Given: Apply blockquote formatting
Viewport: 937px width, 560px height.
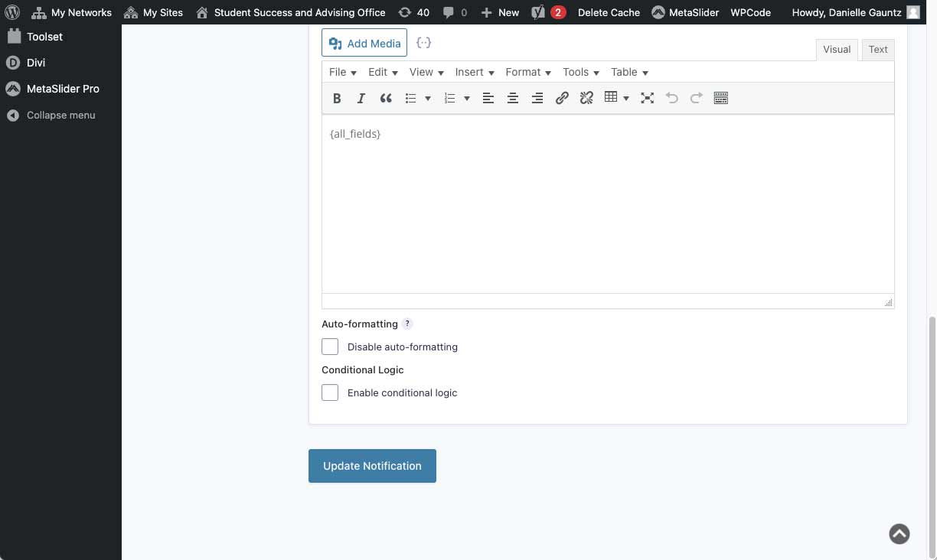Looking at the screenshot, I should 386,98.
